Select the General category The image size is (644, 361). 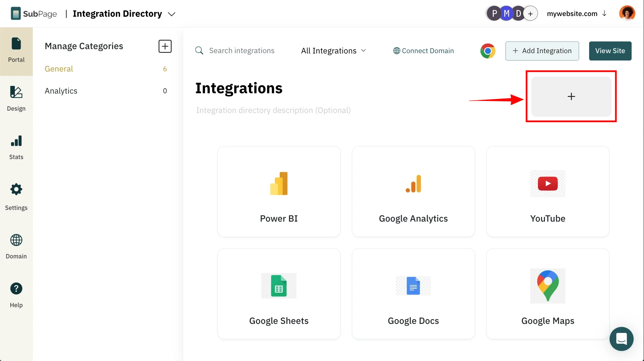coord(106,69)
